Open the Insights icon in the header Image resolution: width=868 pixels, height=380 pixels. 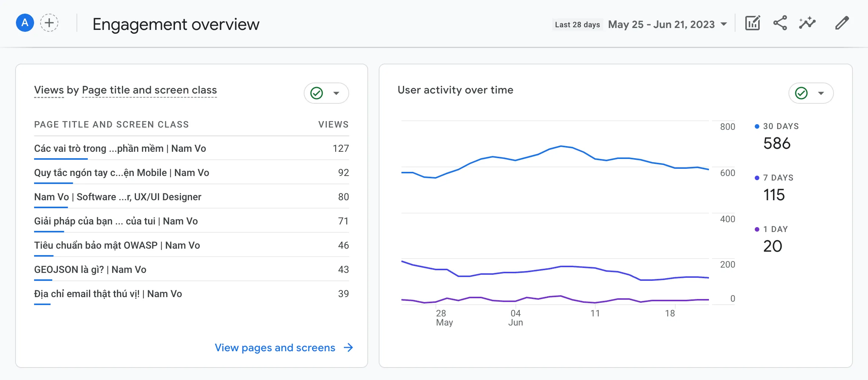tap(807, 23)
